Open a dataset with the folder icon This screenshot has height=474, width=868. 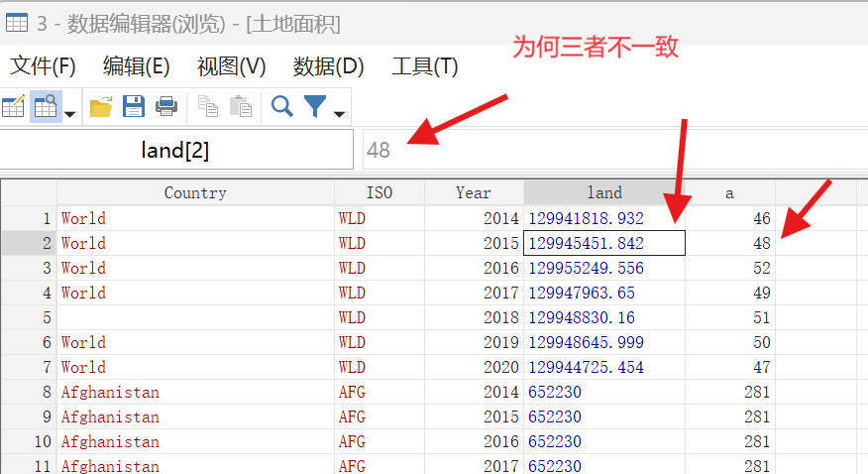coord(101,106)
